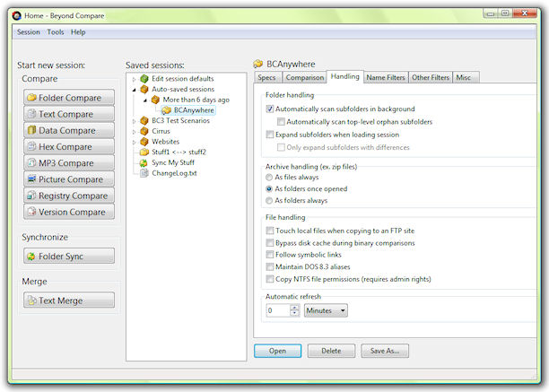549x392 pixels.
Task: Click the Save As... button
Action: (385, 351)
